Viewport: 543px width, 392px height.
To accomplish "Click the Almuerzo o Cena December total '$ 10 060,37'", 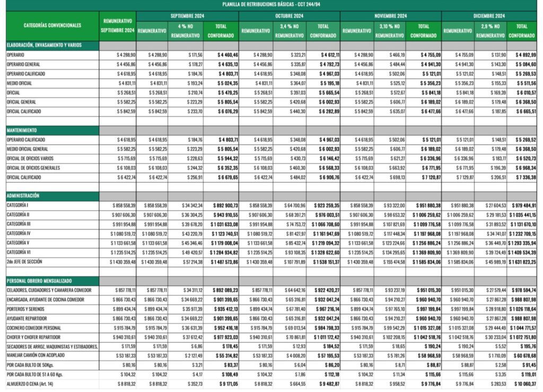I will pos(525,384).
